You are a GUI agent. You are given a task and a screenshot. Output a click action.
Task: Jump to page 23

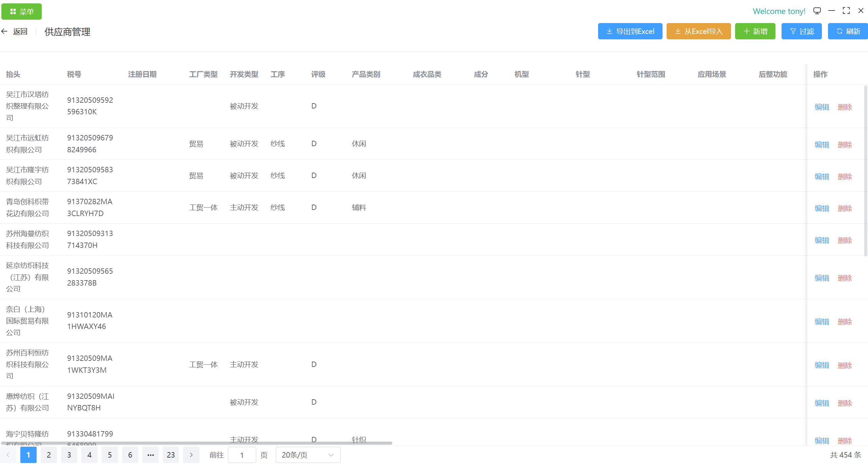(x=171, y=455)
